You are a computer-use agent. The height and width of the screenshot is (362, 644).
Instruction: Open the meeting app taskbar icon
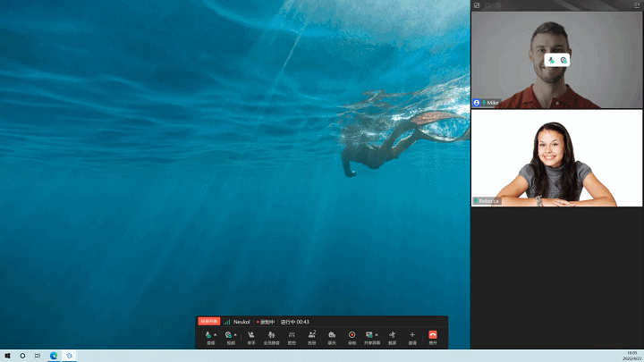(69, 356)
